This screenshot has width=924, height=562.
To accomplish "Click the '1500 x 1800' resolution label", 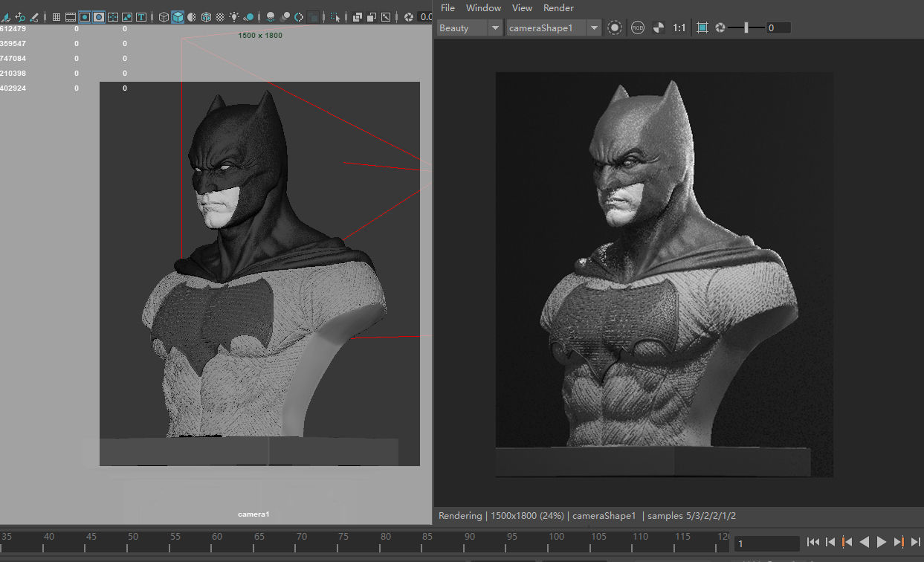I will pos(260,35).
